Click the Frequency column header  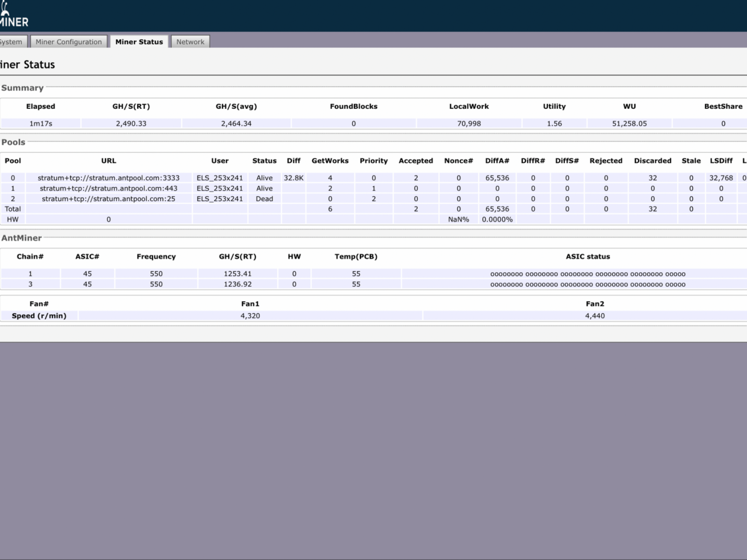156,256
